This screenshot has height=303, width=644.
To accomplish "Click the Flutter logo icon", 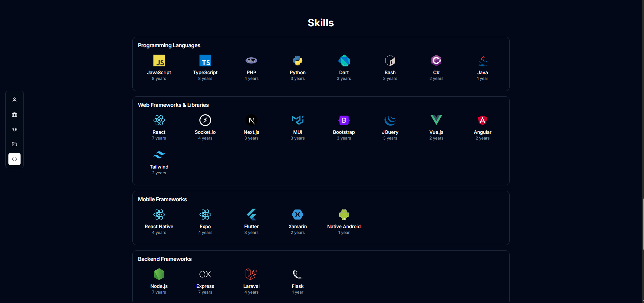I will pos(251,215).
